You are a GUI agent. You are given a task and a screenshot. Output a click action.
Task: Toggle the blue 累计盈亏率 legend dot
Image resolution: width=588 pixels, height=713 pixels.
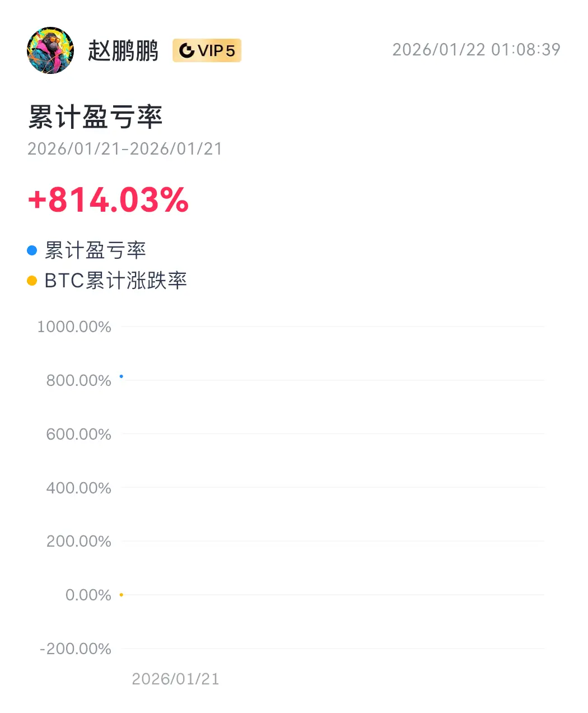[32, 250]
